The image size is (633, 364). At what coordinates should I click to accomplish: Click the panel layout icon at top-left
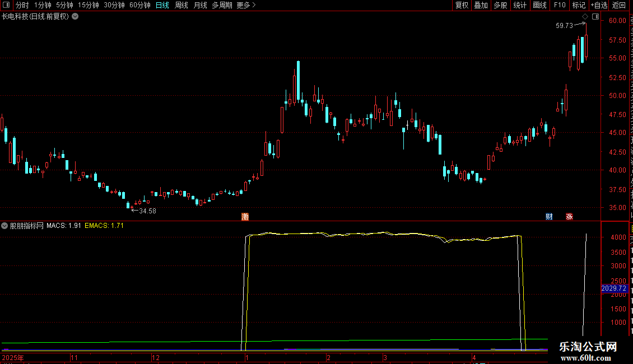[6, 5]
